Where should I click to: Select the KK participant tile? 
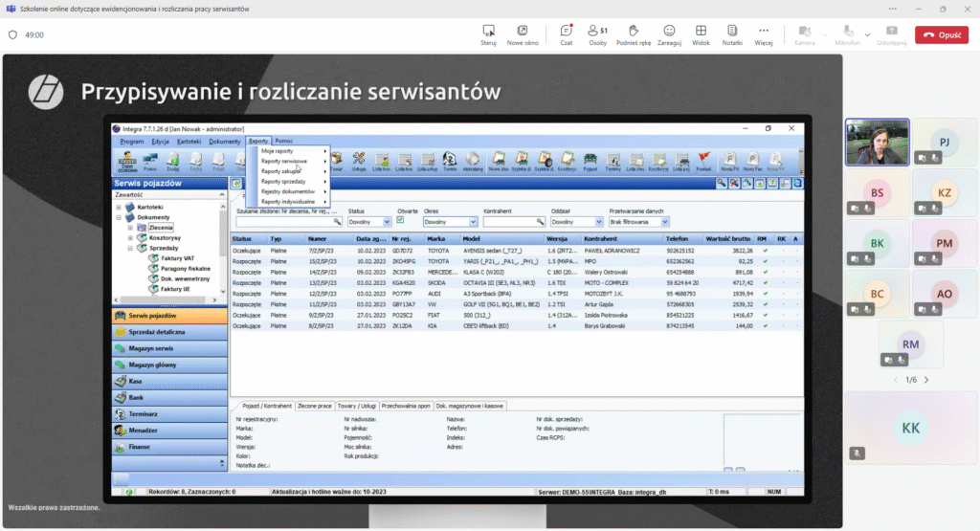pyautogui.click(x=911, y=428)
